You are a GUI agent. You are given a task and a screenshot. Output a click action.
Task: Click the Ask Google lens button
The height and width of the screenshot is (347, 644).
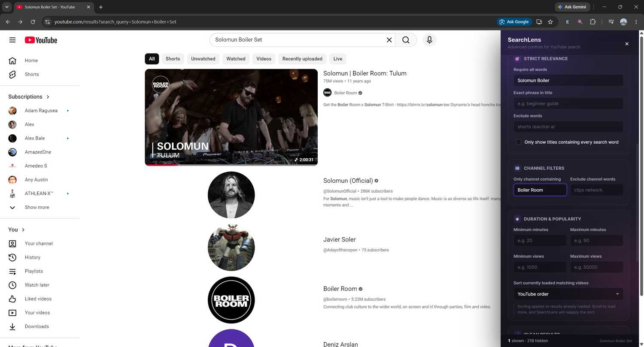514,21
